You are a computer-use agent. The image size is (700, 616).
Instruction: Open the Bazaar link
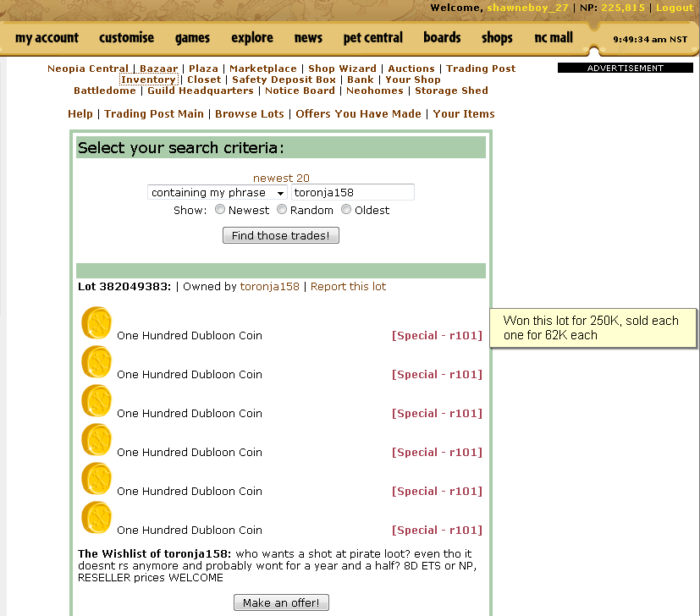(x=159, y=69)
